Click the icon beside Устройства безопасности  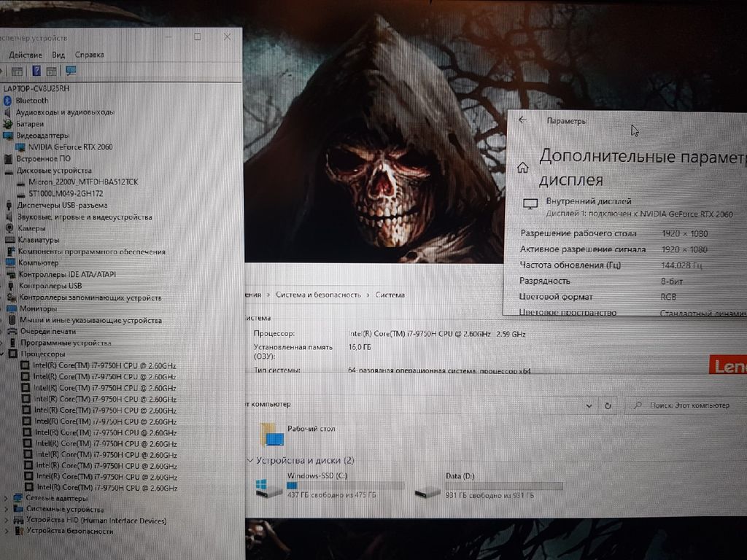point(19,531)
